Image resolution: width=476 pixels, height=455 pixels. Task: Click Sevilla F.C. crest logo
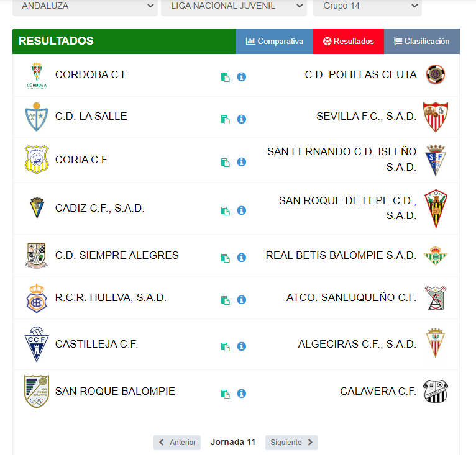tap(436, 117)
